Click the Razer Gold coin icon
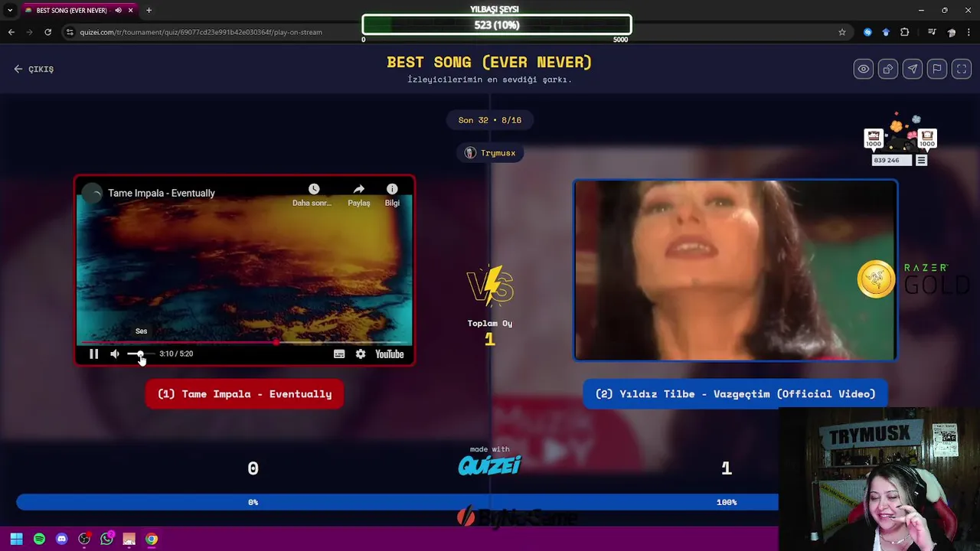 [876, 279]
